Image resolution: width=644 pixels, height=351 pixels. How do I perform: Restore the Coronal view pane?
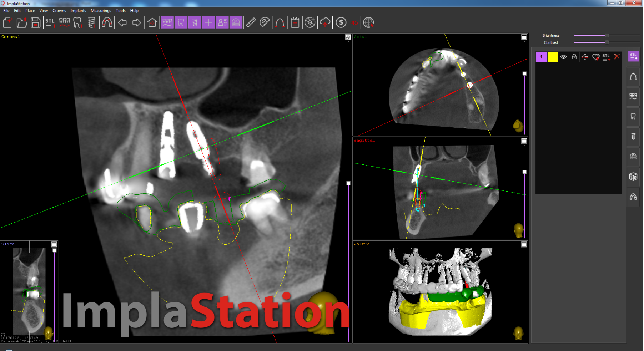tap(348, 37)
